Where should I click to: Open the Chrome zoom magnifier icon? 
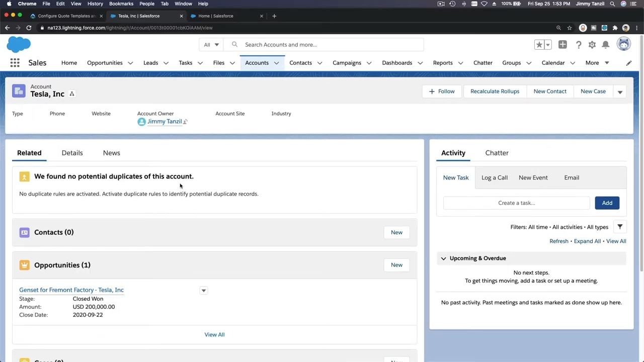(x=558, y=28)
